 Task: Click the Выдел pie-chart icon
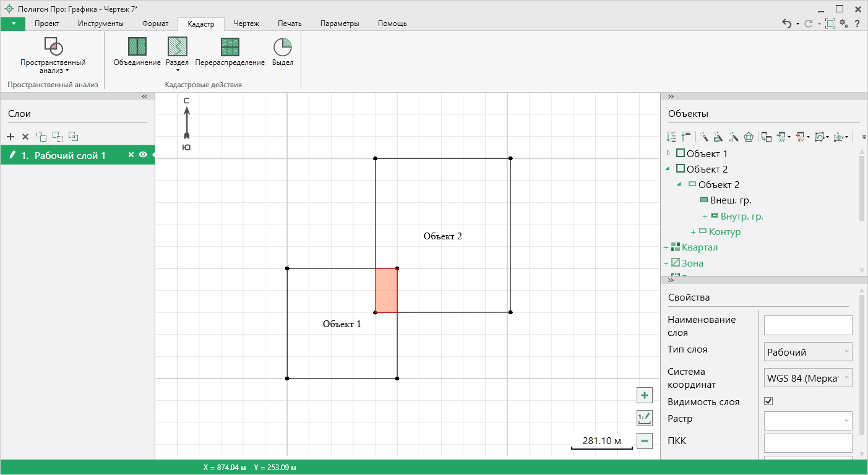(282, 48)
